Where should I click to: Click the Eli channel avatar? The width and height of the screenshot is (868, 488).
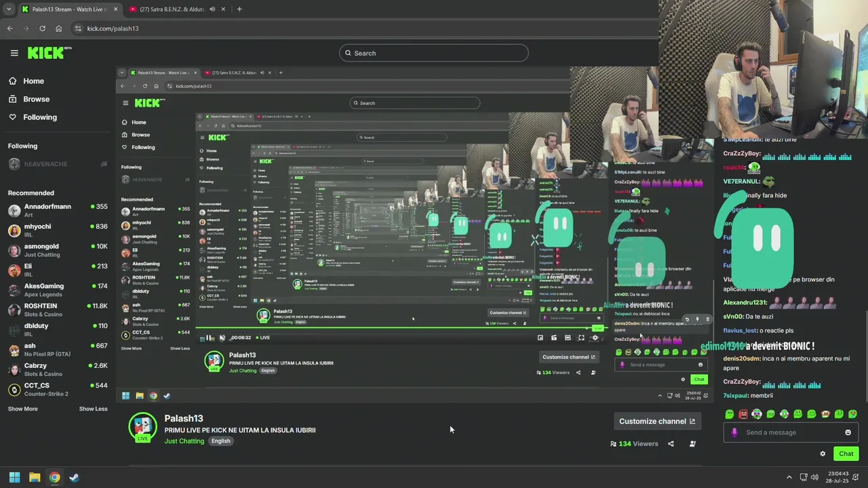pos(14,270)
